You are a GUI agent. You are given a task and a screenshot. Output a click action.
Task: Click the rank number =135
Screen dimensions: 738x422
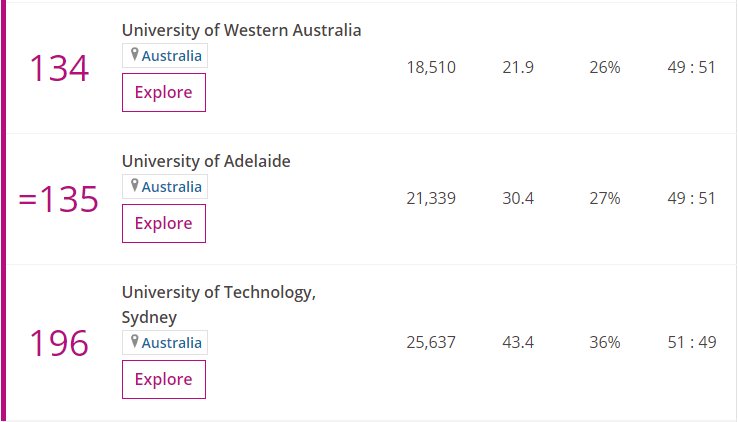pos(59,200)
